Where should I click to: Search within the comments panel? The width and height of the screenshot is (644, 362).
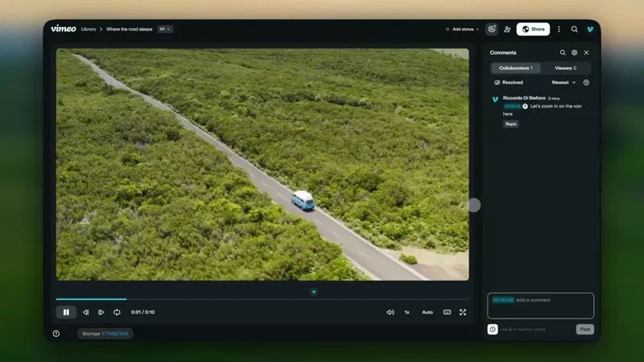click(x=563, y=52)
